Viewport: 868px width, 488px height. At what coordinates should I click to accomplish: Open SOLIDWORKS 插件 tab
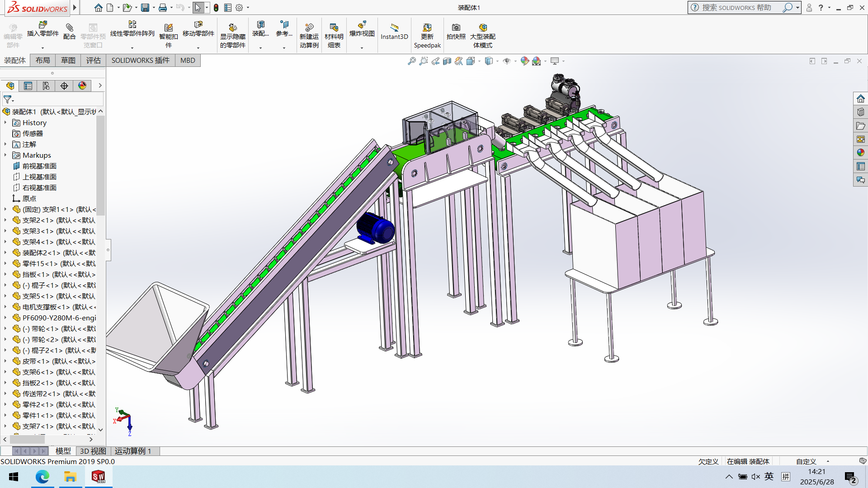click(141, 61)
